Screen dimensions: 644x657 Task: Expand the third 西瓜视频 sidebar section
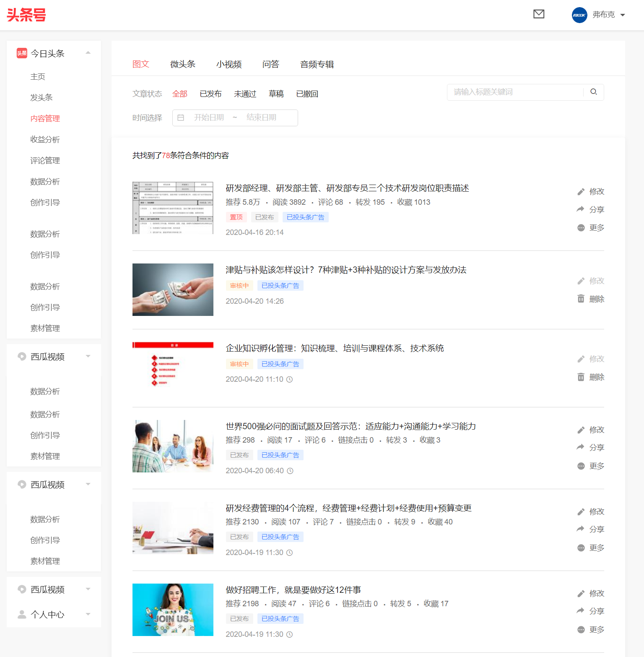(x=88, y=589)
